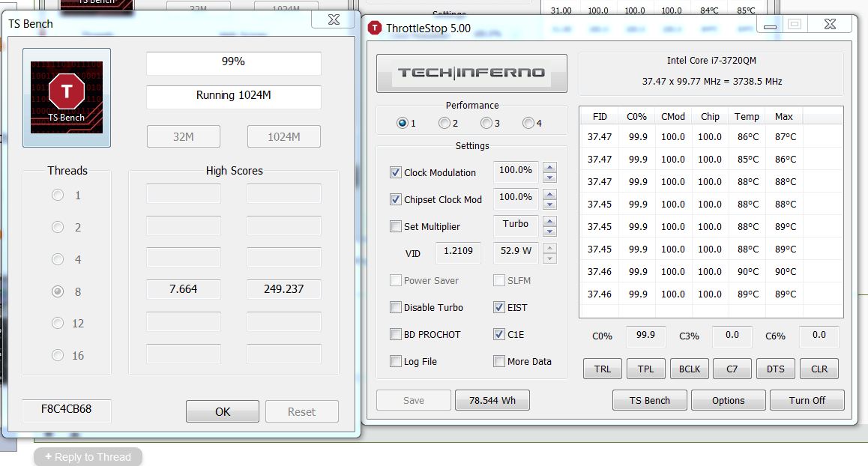Viewport: 868px width, 466px height.
Task: Increase Chipset Clock Mod with up arrow
Action: [549, 194]
